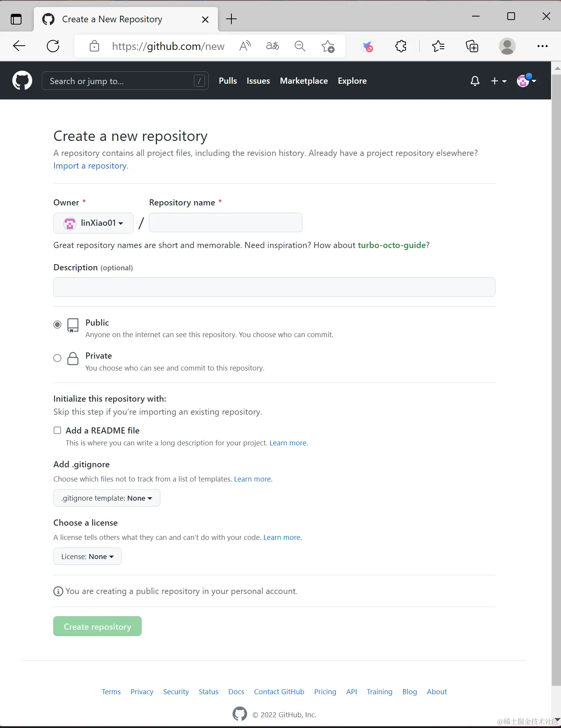The width and height of the screenshot is (561, 728).
Task: Add this page to favorites star icon
Action: [328, 46]
